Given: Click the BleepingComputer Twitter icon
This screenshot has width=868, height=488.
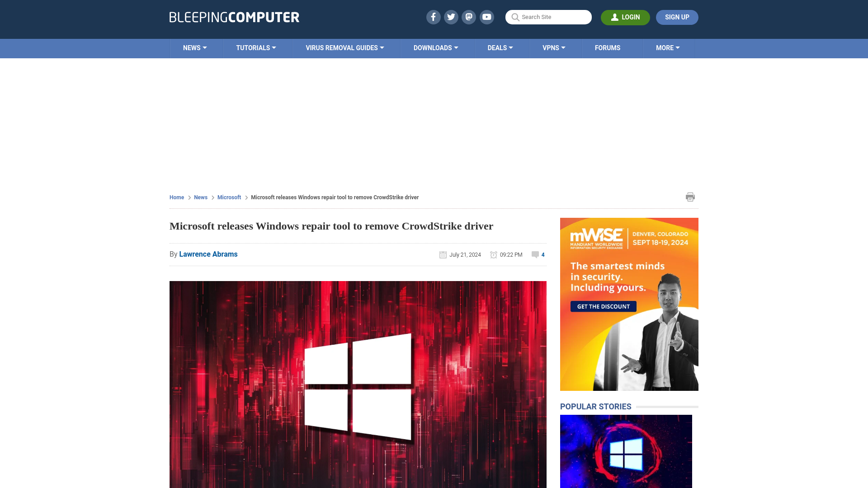Looking at the screenshot, I should coord(451,17).
